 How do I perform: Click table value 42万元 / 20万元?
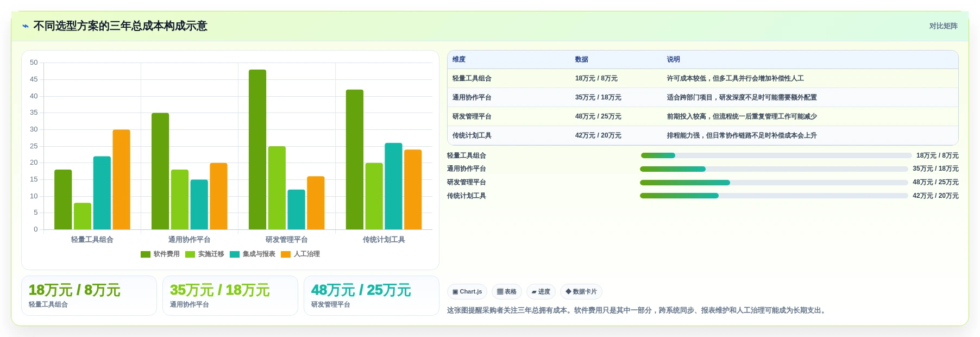click(598, 135)
